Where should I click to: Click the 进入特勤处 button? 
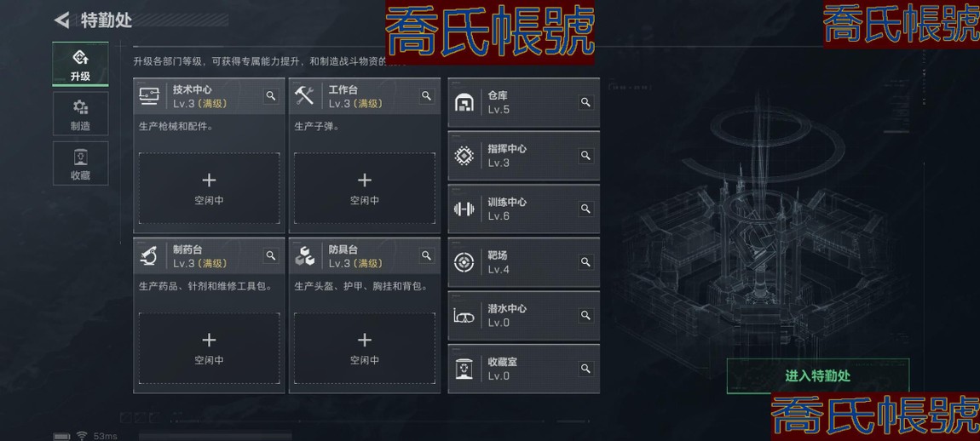pos(817,376)
